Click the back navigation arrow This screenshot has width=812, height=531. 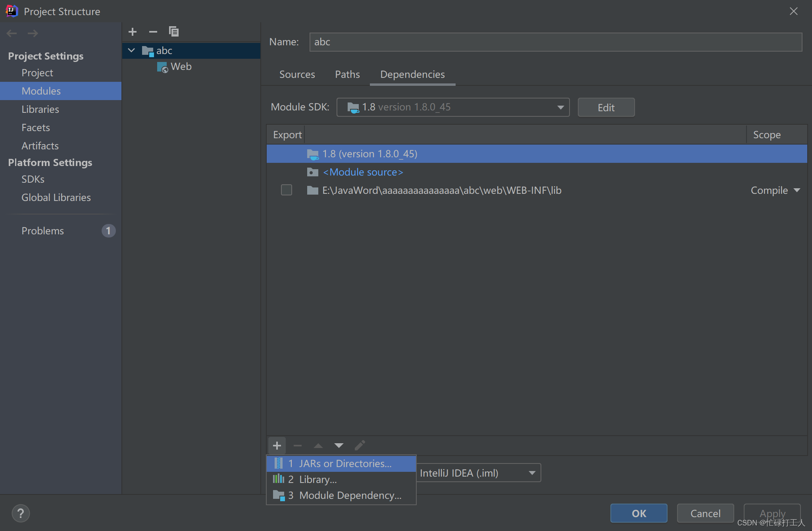click(x=12, y=33)
